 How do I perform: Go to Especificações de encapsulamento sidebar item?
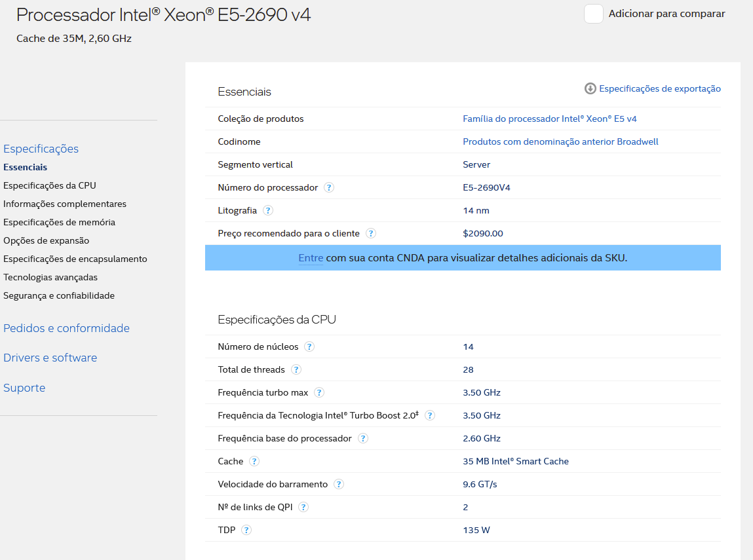(75, 259)
